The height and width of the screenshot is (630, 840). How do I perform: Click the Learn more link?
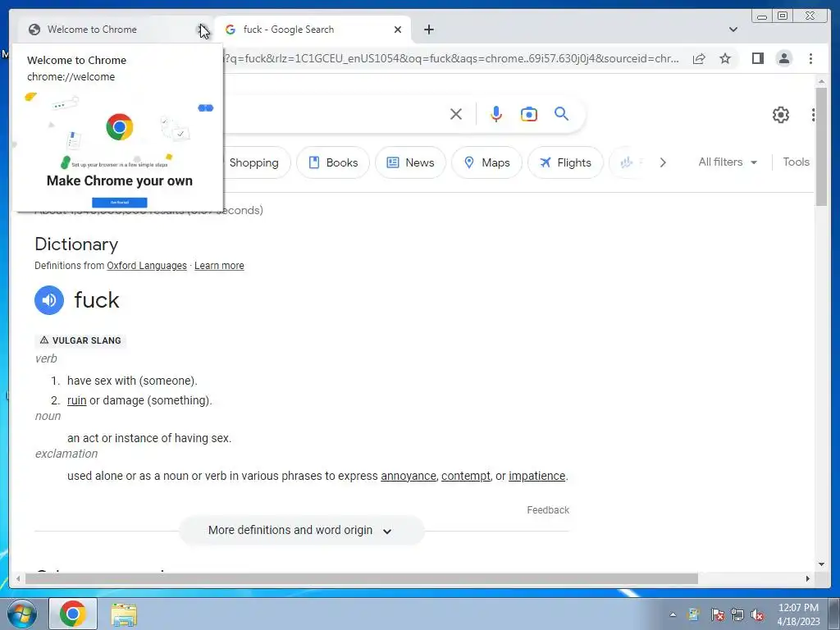pyautogui.click(x=219, y=266)
